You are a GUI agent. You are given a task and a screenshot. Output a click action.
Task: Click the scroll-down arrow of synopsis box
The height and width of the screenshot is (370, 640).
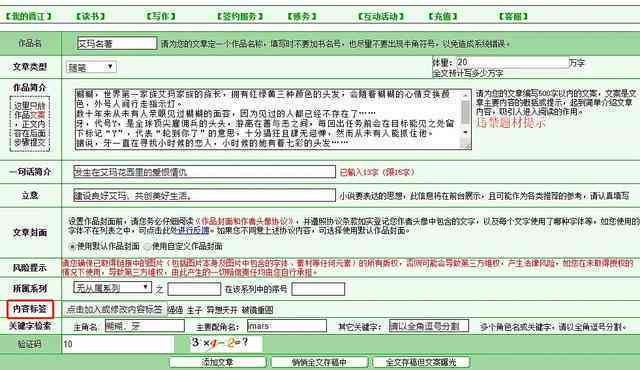[x=466, y=132]
